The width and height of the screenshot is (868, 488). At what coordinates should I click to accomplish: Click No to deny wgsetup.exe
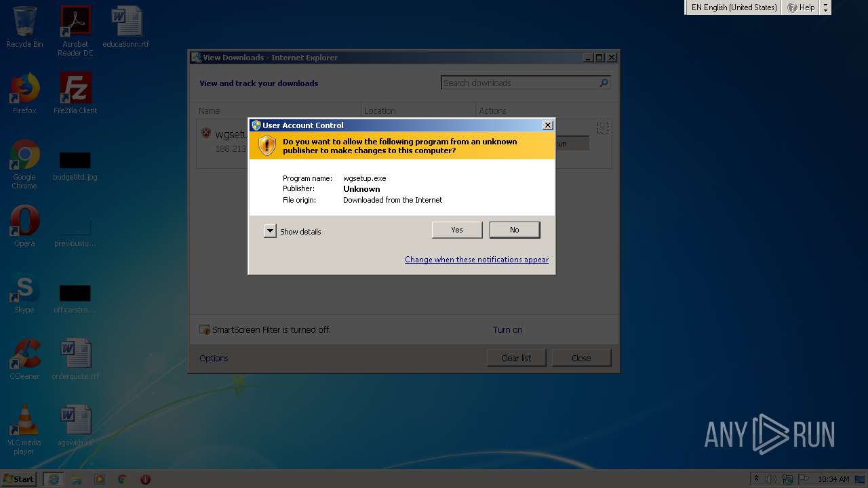tap(514, 230)
